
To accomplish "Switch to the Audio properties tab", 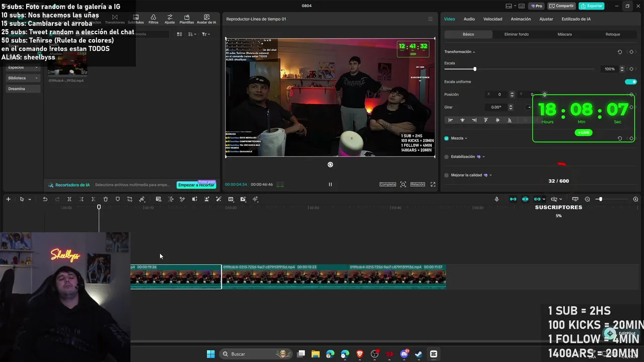I will [x=469, y=19].
